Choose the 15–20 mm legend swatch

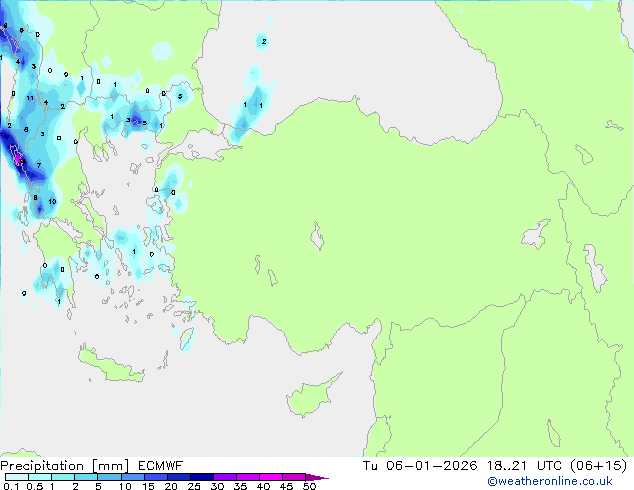155,477
